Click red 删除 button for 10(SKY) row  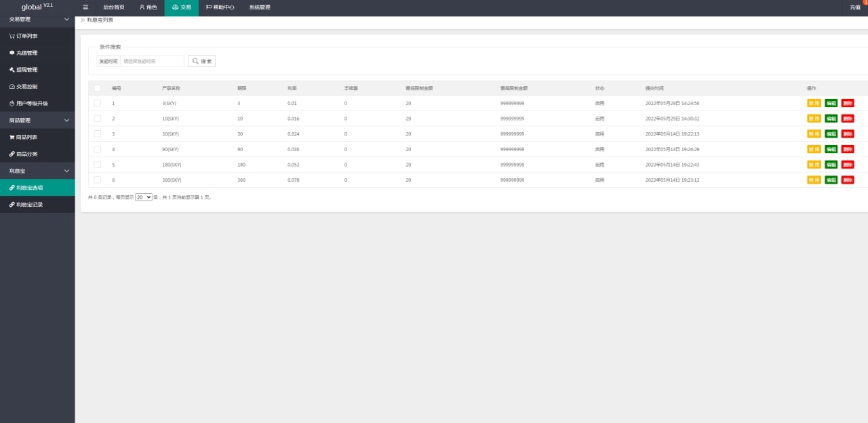(848, 119)
